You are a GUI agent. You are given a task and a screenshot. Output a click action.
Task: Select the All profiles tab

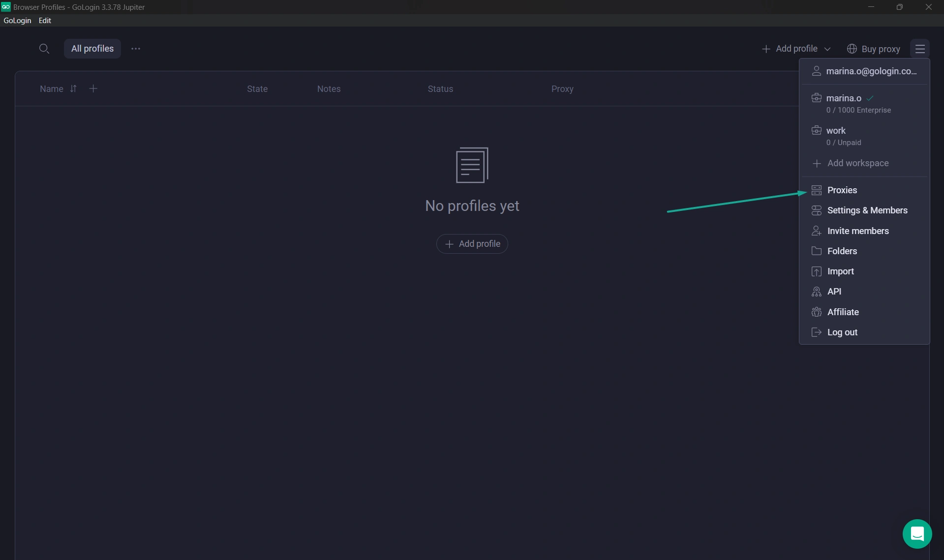point(92,49)
